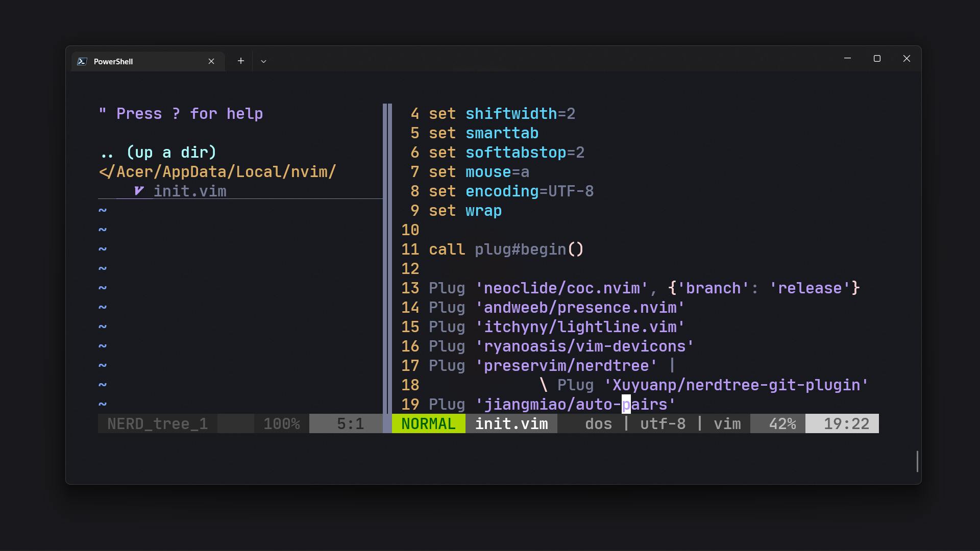Screen dimensions: 980x551
Task: Open the new tab dropdown chevron
Action: [x=263, y=61]
